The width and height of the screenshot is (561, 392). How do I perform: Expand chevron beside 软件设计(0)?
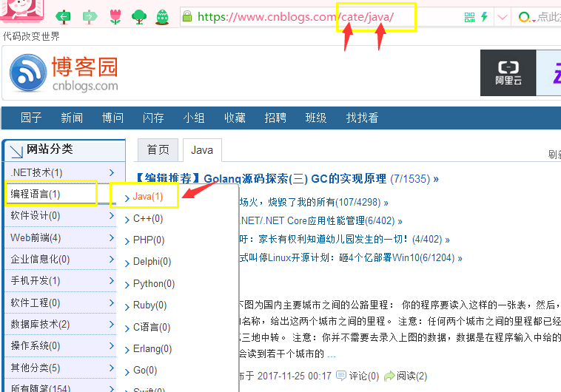coord(112,216)
